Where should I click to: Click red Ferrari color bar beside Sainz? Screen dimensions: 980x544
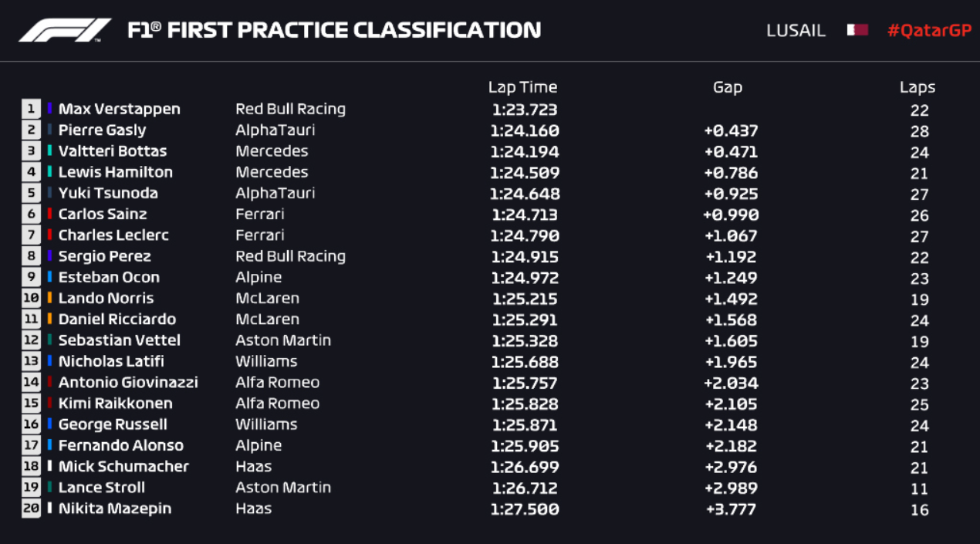50,214
